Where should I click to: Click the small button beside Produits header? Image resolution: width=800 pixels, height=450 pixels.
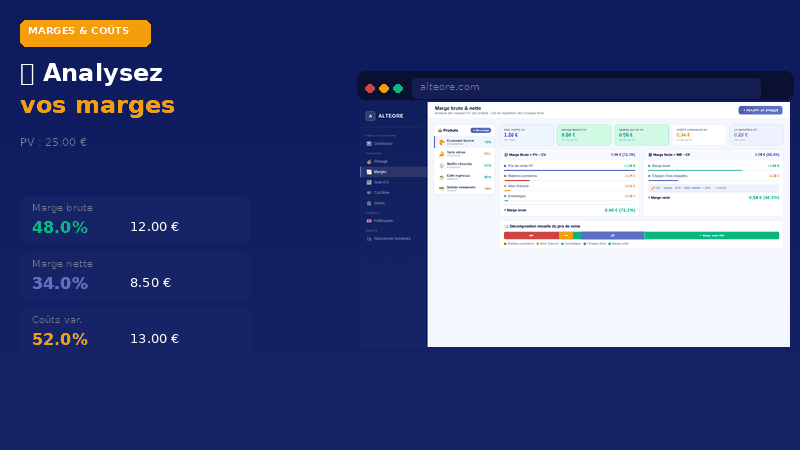coord(481,130)
